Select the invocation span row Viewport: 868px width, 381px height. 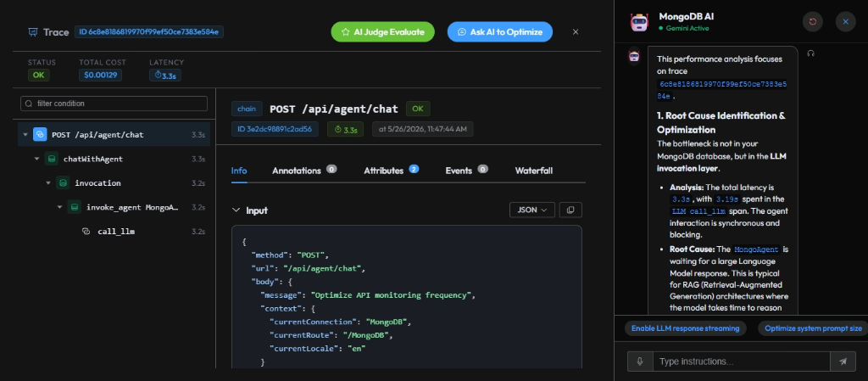[114, 183]
